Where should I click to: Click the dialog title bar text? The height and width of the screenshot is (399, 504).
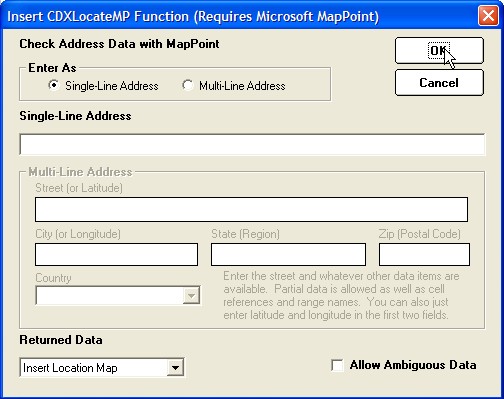(x=193, y=16)
